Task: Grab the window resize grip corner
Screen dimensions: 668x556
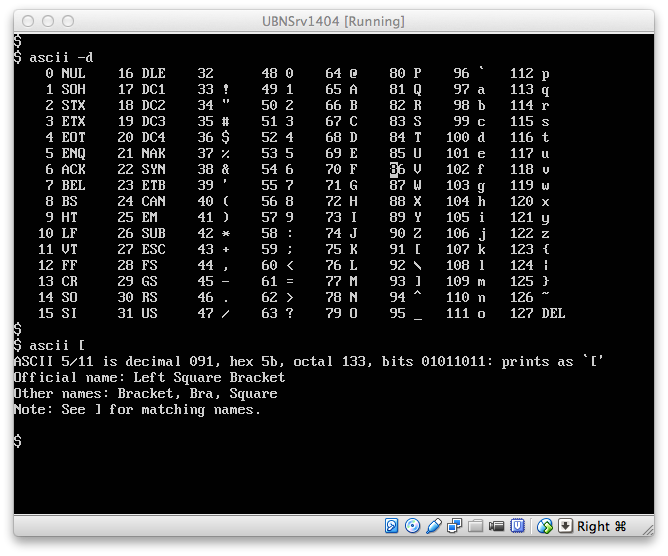Action: 648,530
